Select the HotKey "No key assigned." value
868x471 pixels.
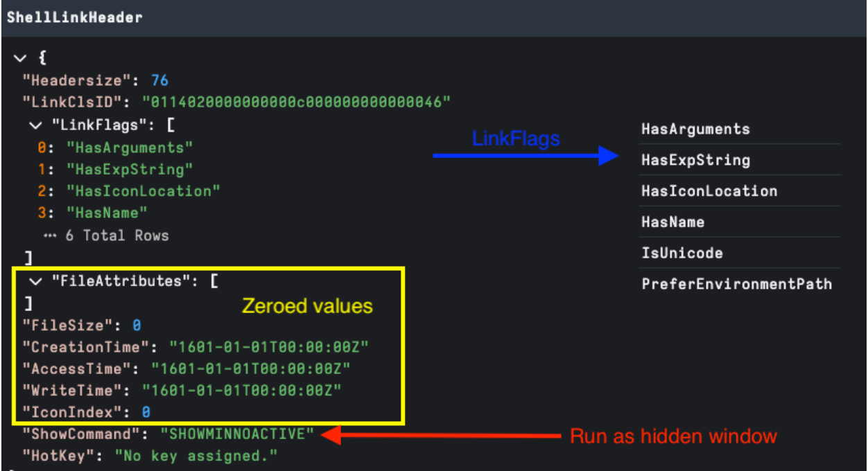click(x=196, y=456)
